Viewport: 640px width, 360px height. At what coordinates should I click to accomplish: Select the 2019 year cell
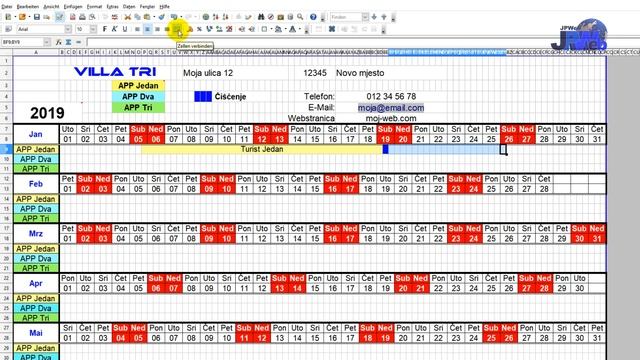47,113
